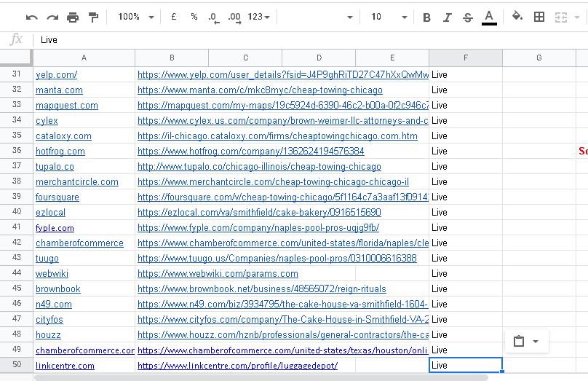Toggle bold formatting
Viewport: 588px width, 381px height.
(x=426, y=17)
